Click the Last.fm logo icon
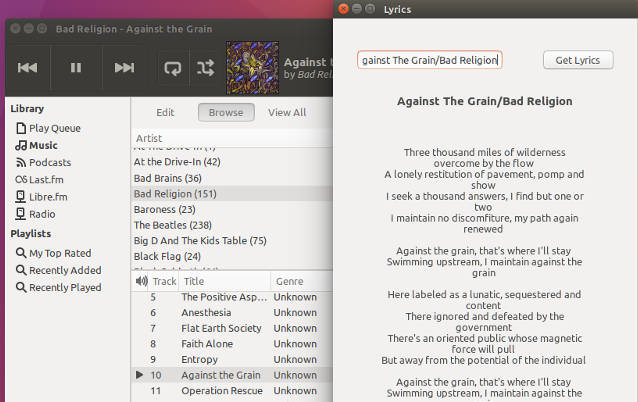638x402 pixels. [x=21, y=179]
